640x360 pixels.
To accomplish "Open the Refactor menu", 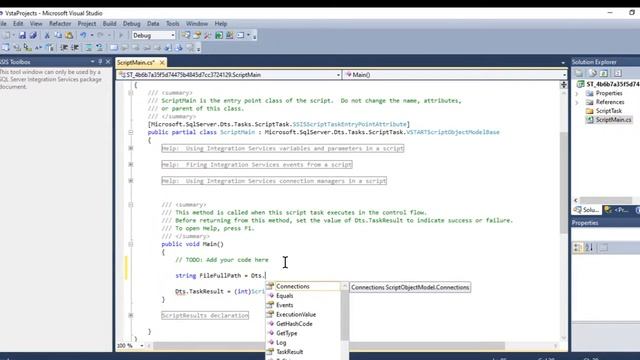I will point(60,24).
